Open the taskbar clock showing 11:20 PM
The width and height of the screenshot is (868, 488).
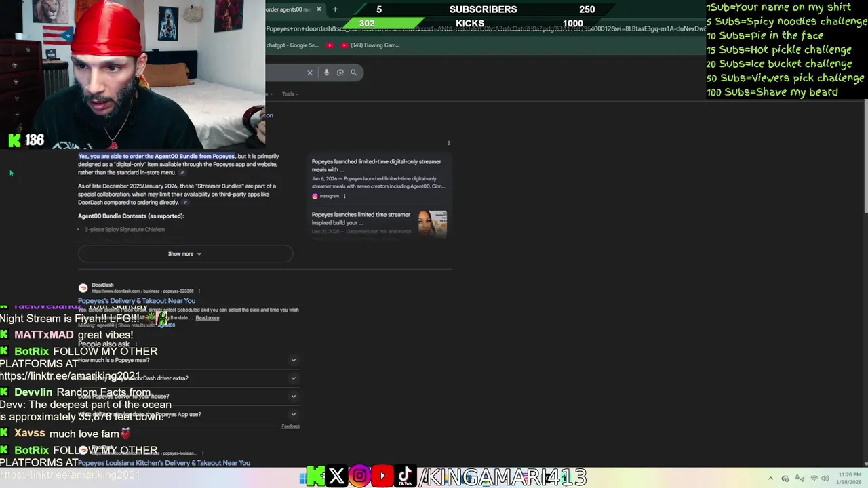pos(850,479)
